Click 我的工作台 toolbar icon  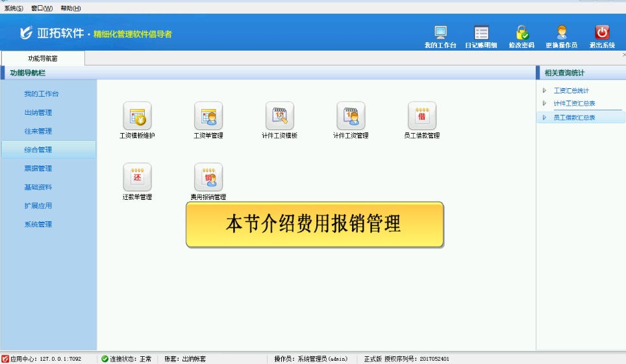440,33
